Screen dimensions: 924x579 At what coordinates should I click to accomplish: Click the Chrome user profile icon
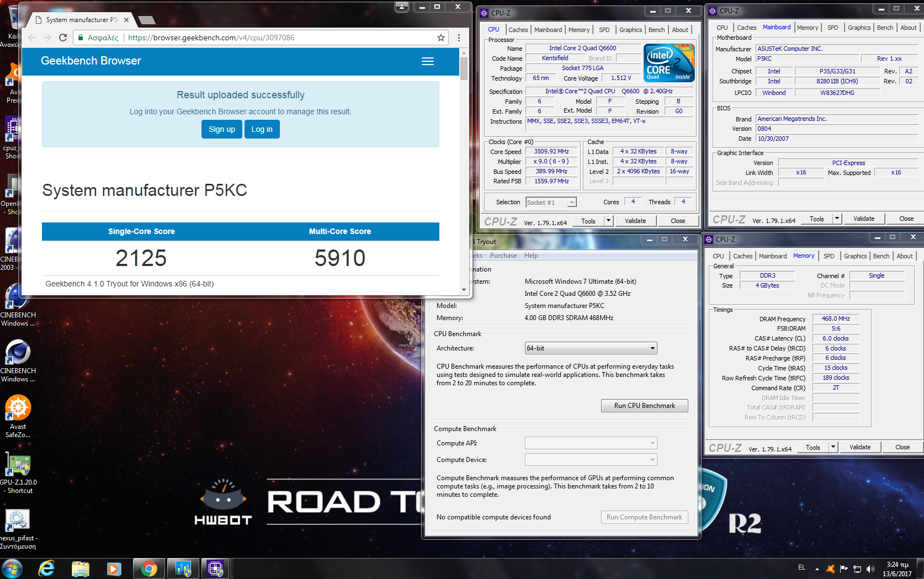pyautogui.click(x=402, y=7)
